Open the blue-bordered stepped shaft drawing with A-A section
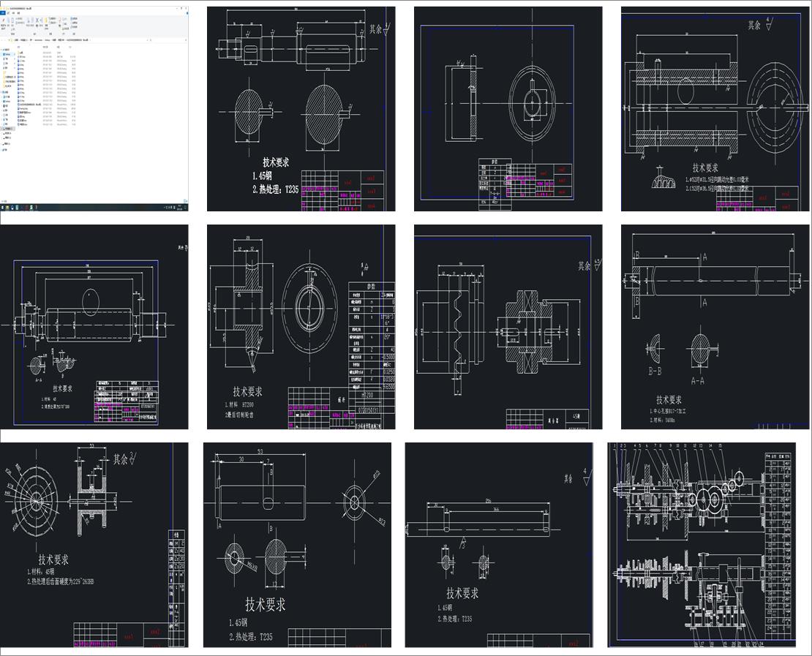The width and height of the screenshot is (812, 656). pos(94,327)
